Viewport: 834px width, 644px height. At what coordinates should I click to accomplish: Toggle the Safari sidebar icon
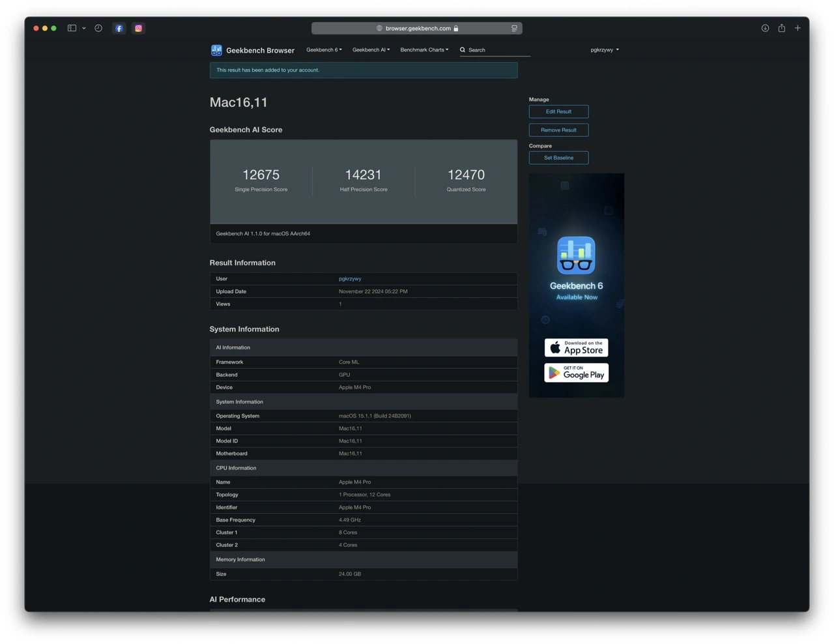point(72,28)
